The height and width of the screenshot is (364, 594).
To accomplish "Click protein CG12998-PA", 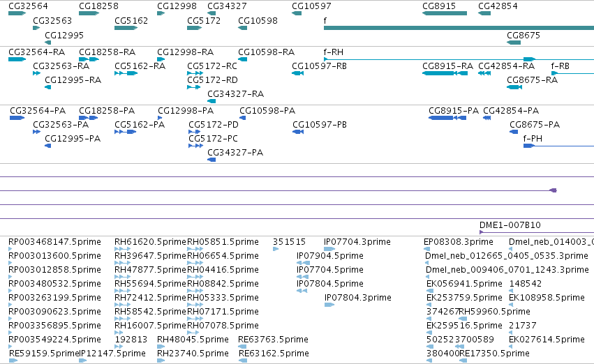I will (186, 110).
